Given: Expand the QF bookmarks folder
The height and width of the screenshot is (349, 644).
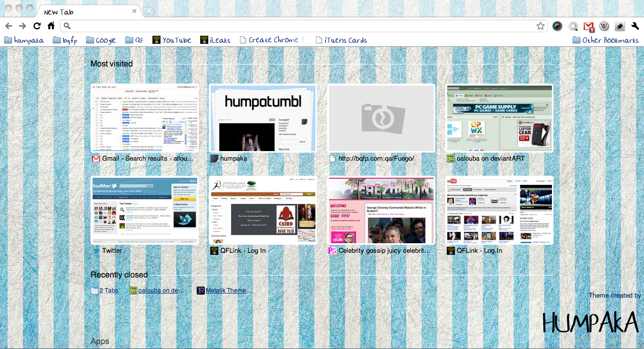Looking at the screenshot, I should [134, 40].
